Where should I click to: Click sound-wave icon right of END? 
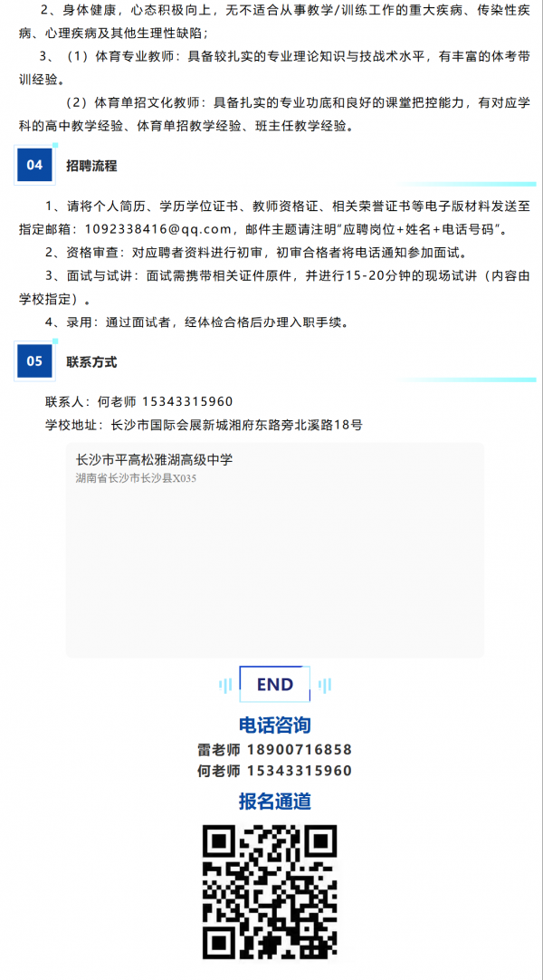325,686
